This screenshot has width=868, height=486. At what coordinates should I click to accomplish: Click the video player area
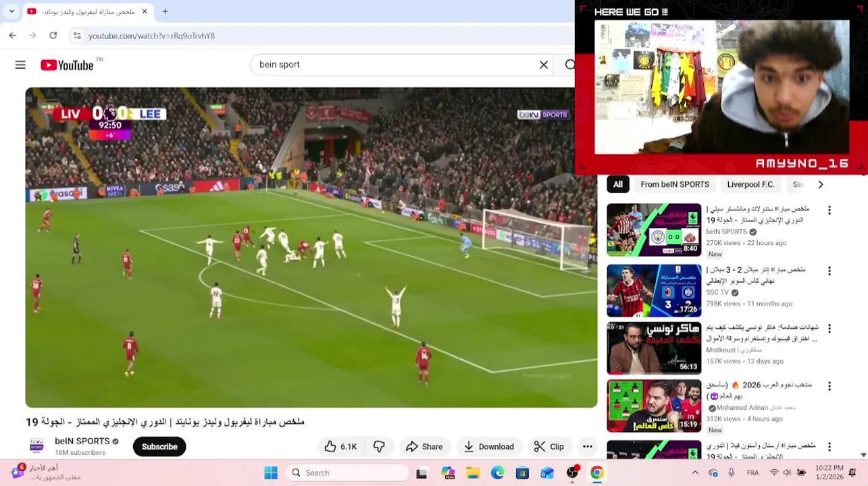[311, 247]
